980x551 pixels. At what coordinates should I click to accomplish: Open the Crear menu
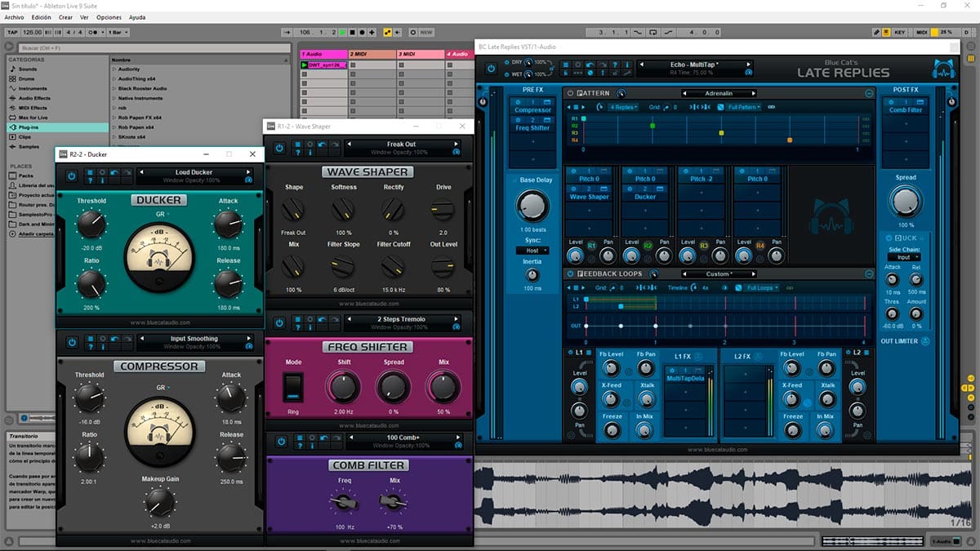pos(65,17)
